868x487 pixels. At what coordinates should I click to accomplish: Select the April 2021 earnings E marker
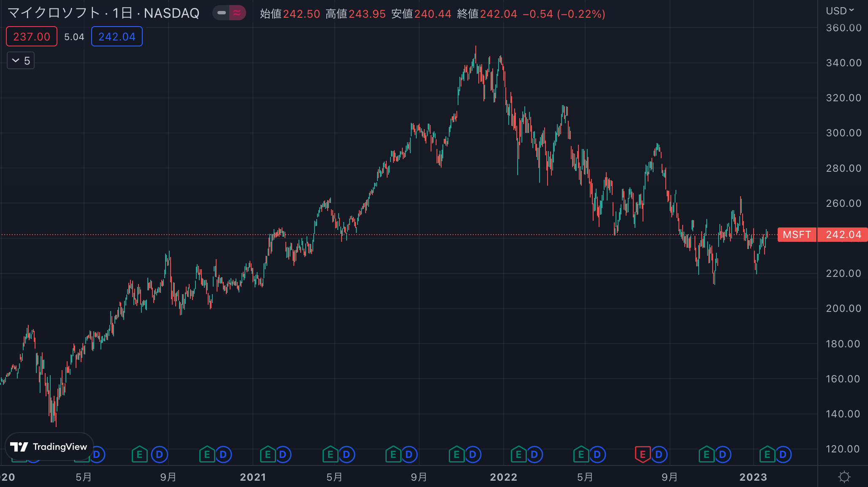click(x=331, y=455)
